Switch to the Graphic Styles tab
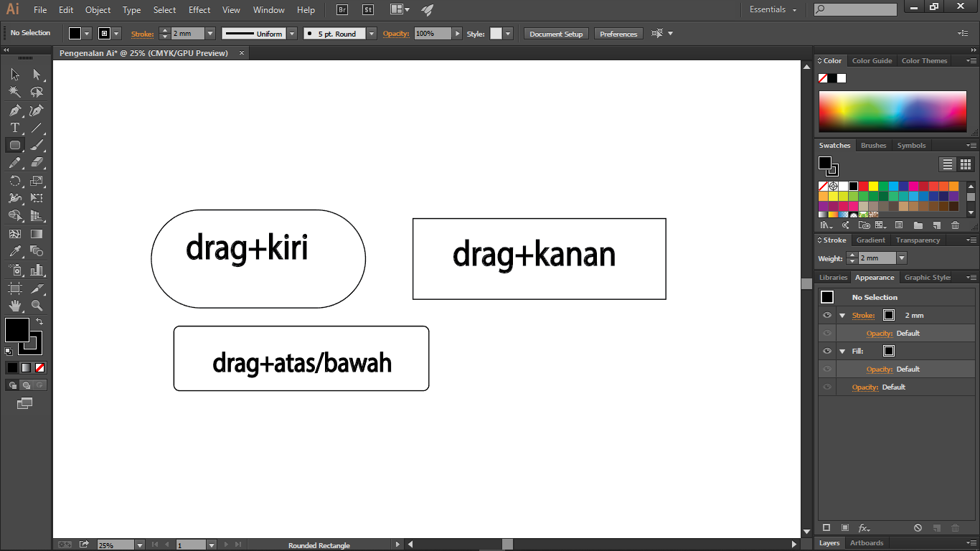The width and height of the screenshot is (980, 551). (927, 278)
